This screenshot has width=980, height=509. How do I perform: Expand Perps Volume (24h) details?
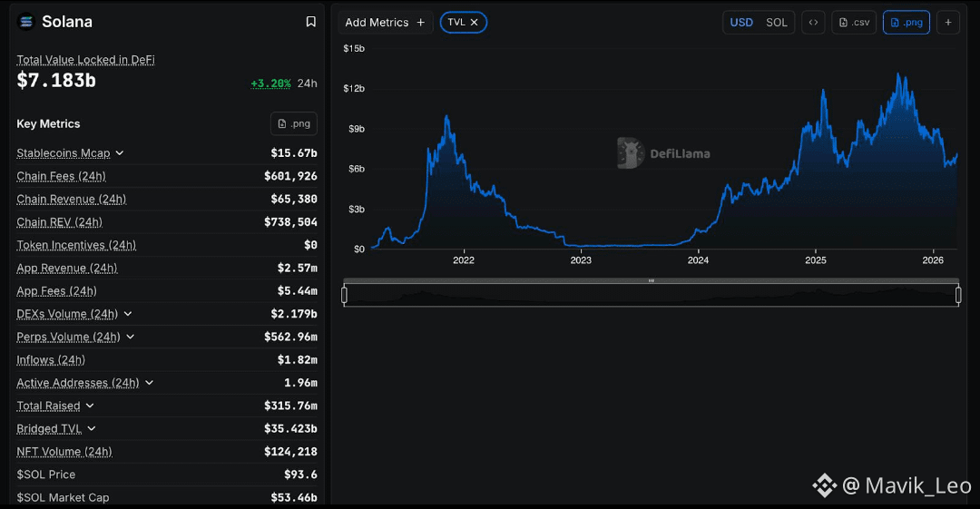[130, 337]
